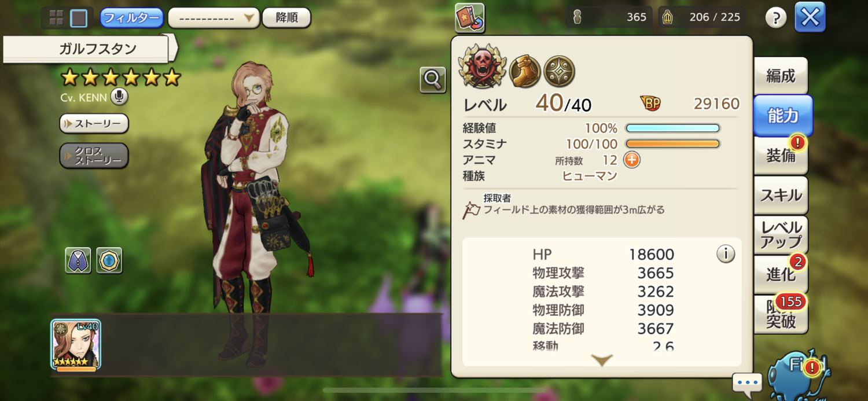Click the question mark help icon
The image size is (868, 401).
point(776,18)
